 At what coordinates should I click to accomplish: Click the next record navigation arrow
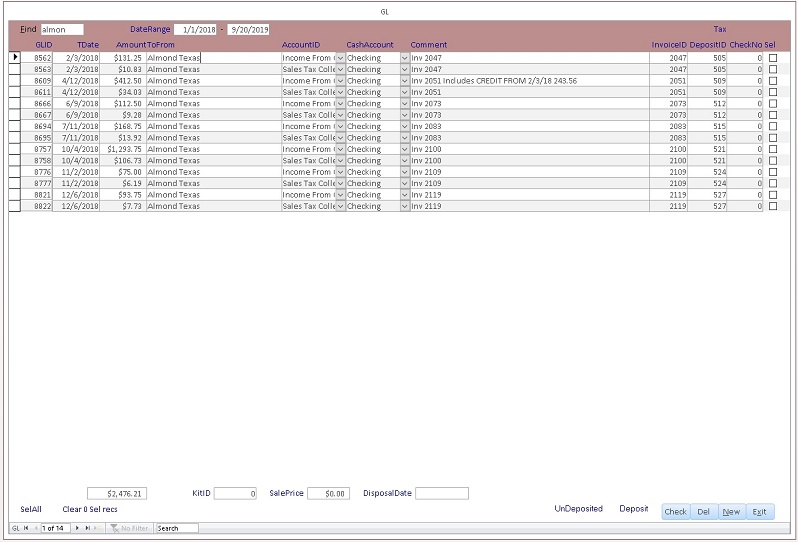pos(78,528)
